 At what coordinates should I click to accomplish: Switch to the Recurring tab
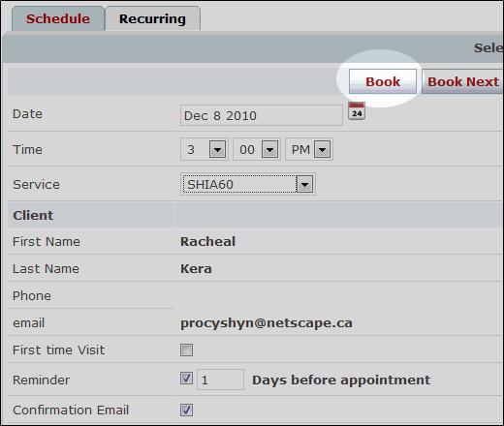pos(152,18)
